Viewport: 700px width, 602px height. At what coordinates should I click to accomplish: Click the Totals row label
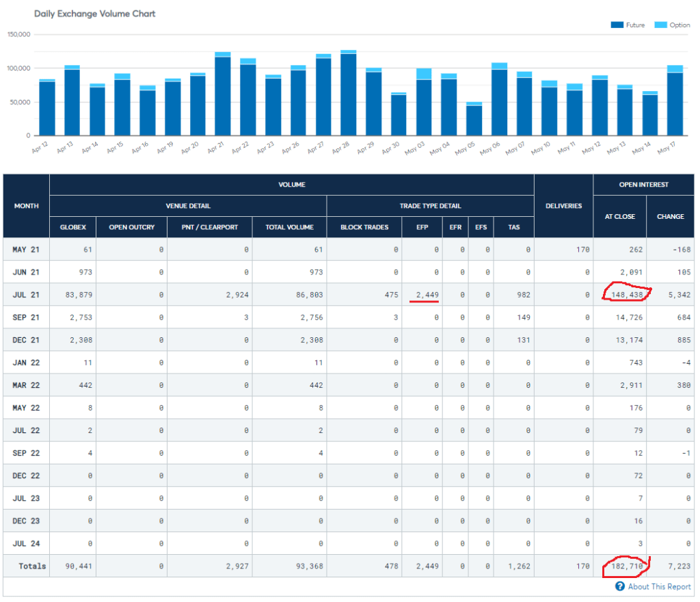[x=32, y=566]
